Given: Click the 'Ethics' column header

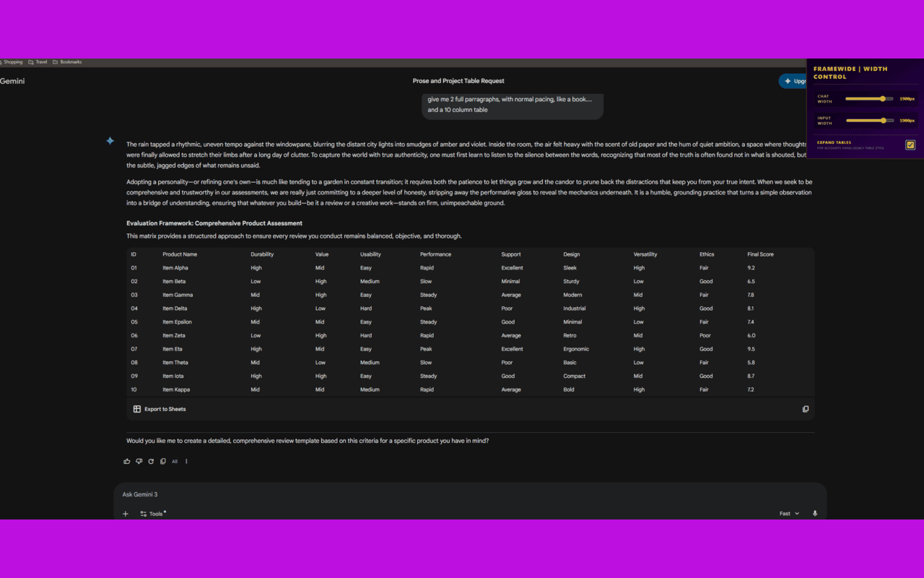Looking at the screenshot, I should [x=707, y=254].
